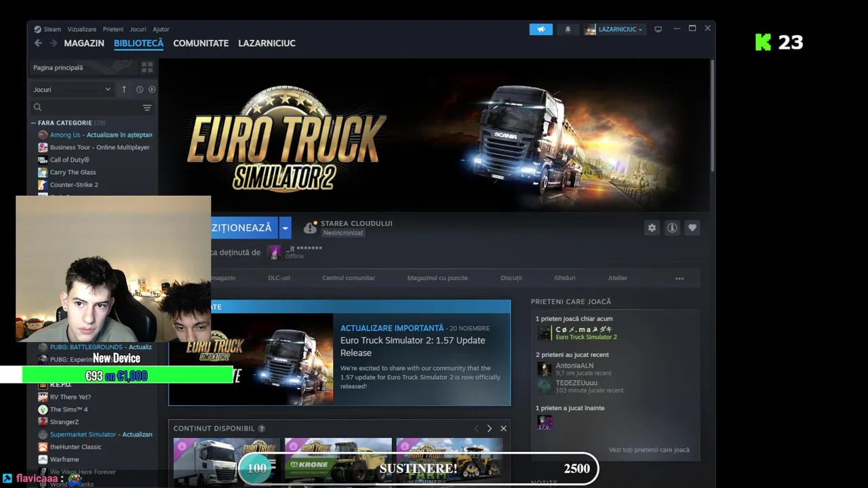Go forward with the right arrow
This screenshot has width=868, height=488.
(53, 43)
